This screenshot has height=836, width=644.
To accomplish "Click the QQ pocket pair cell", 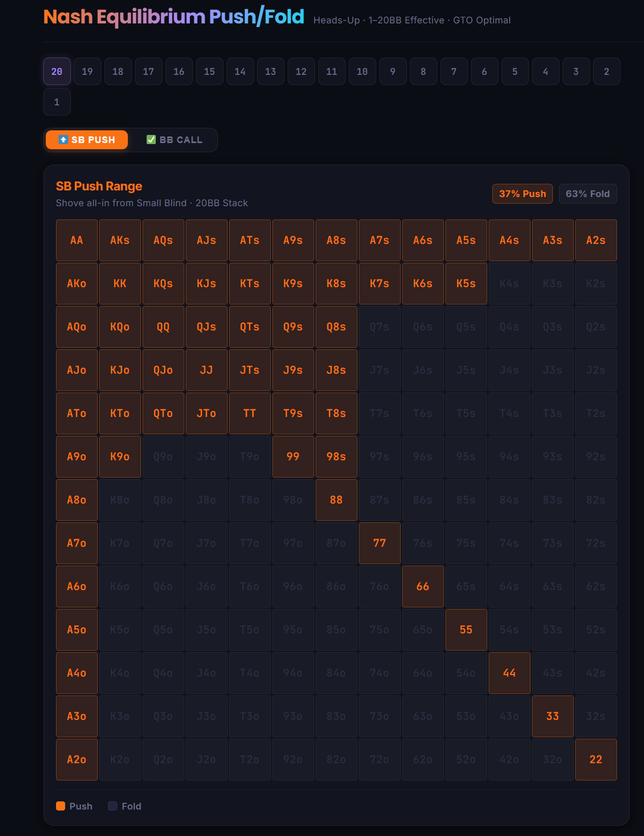I will click(163, 327).
